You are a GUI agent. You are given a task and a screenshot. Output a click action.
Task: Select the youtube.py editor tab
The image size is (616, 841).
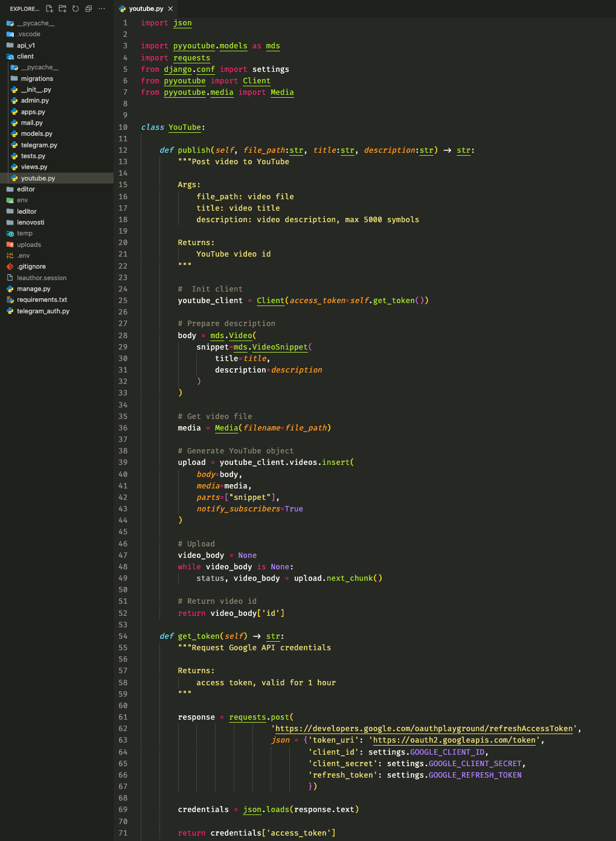pos(146,8)
